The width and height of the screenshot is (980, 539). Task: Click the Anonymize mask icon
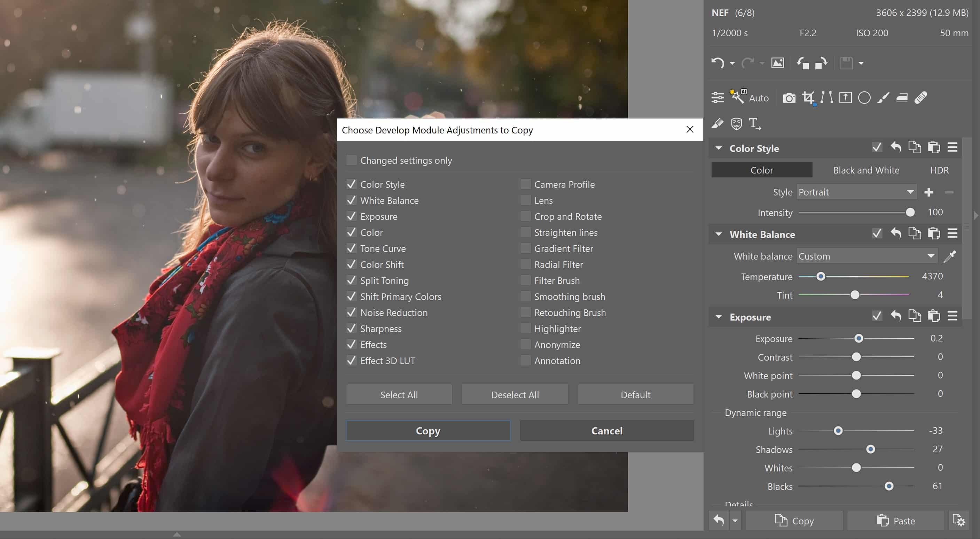click(x=736, y=124)
